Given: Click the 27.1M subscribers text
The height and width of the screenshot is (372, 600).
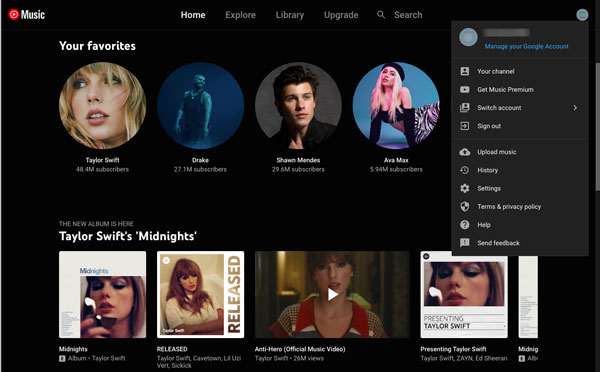Looking at the screenshot, I should [201, 169].
